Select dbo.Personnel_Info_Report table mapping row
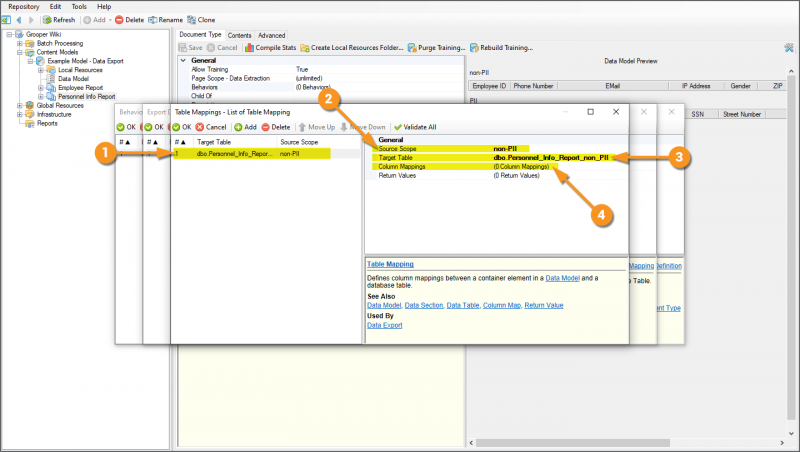The image size is (800, 452). pos(266,154)
